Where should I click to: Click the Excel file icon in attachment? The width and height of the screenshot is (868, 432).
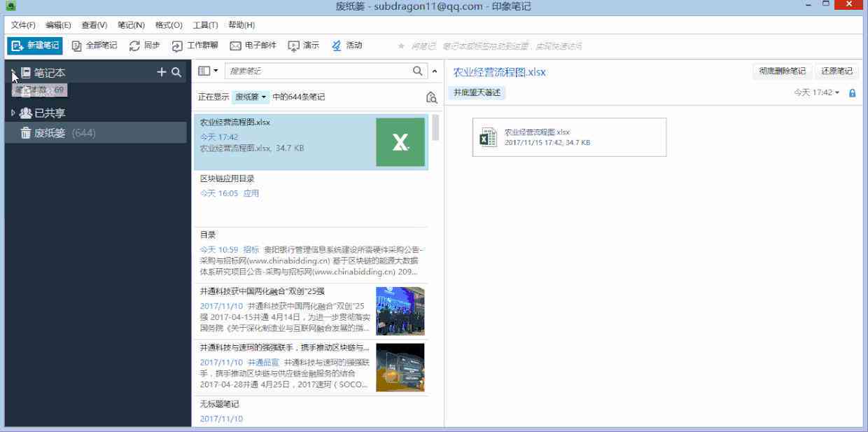488,137
